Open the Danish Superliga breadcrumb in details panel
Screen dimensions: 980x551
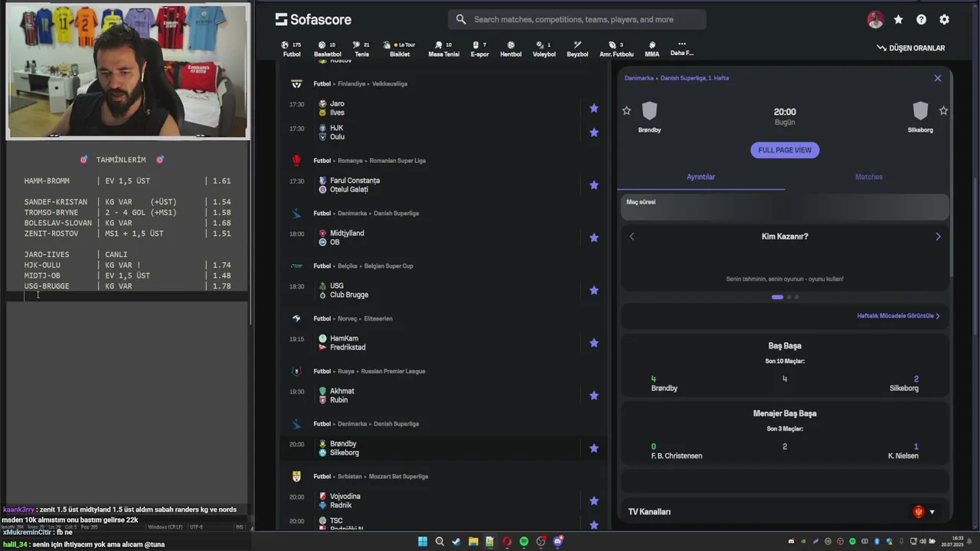694,78
